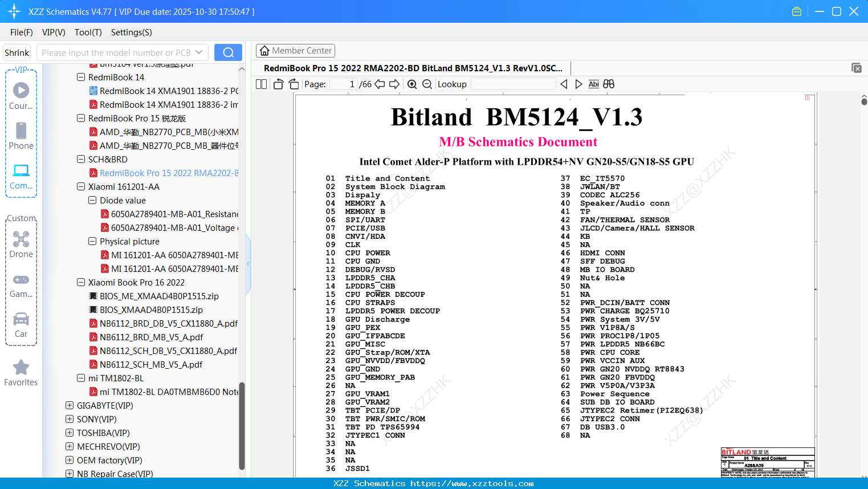Open the VIP toolbox icon in title bar
Viewport: 868px width, 489px height.
pyautogui.click(x=797, y=11)
